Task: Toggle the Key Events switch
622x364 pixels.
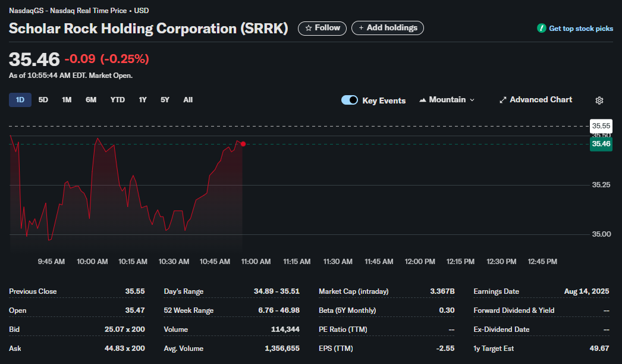Action: (350, 100)
